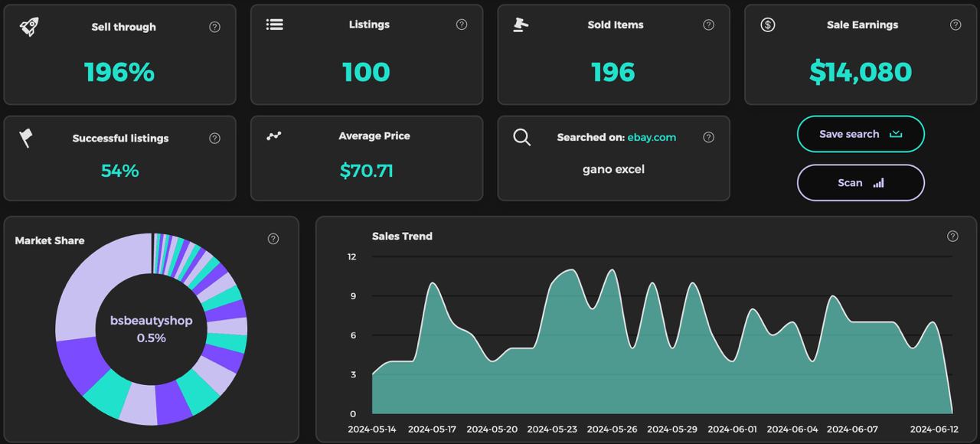Open help tooltip for Successful listings
Image resolution: width=980 pixels, height=444 pixels.
coord(214,139)
